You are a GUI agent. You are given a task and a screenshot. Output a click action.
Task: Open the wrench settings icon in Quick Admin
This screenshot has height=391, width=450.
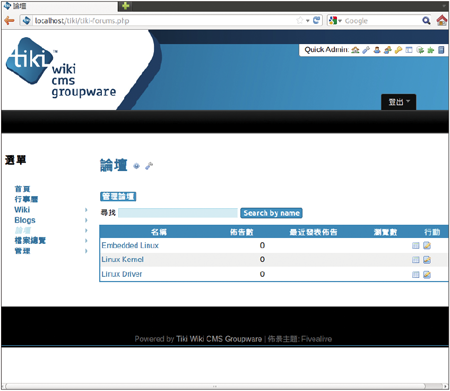(x=366, y=50)
